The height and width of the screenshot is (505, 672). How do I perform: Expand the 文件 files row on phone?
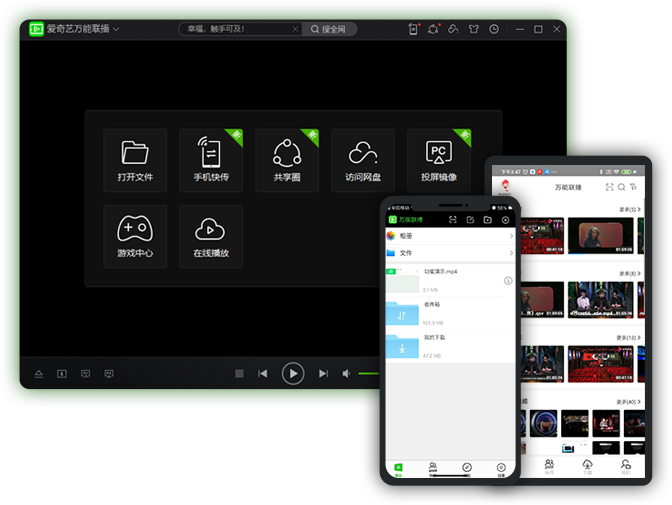449,253
